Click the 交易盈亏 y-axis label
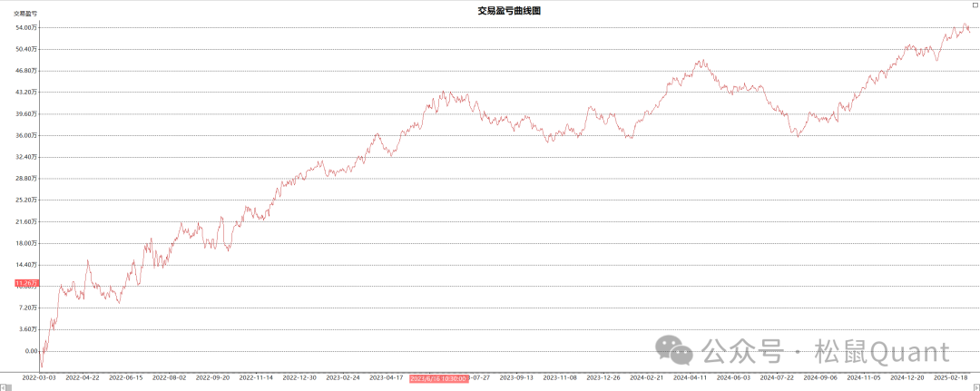 point(24,13)
